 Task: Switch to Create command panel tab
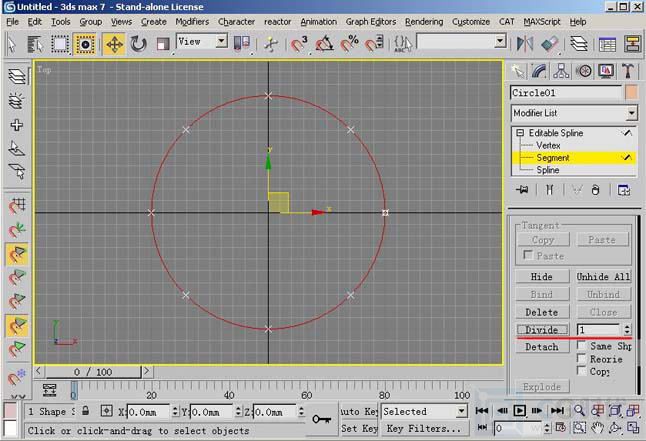[517, 71]
